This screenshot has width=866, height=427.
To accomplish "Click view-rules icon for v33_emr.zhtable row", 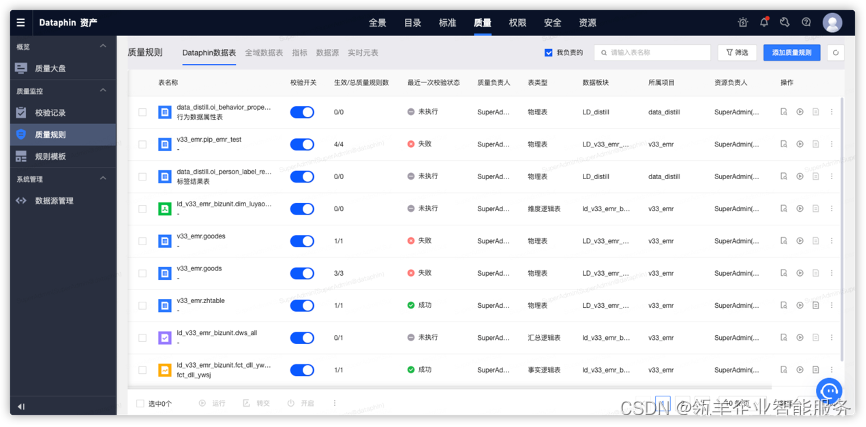I will tap(784, 305).
